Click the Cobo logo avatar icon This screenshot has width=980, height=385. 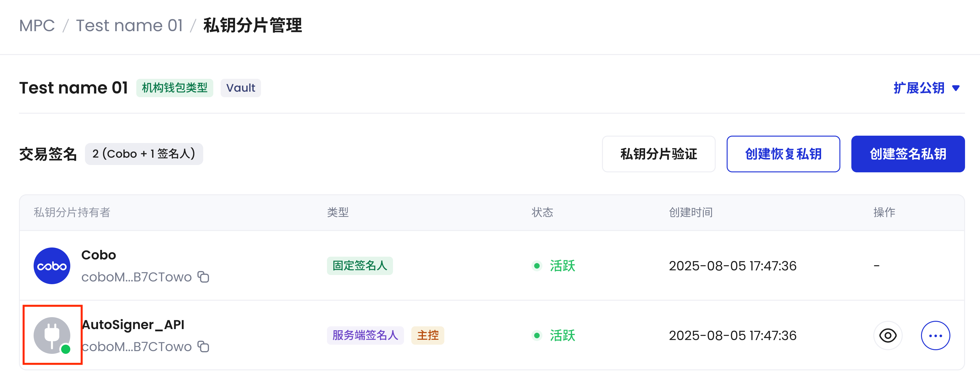tap(52, 266)
